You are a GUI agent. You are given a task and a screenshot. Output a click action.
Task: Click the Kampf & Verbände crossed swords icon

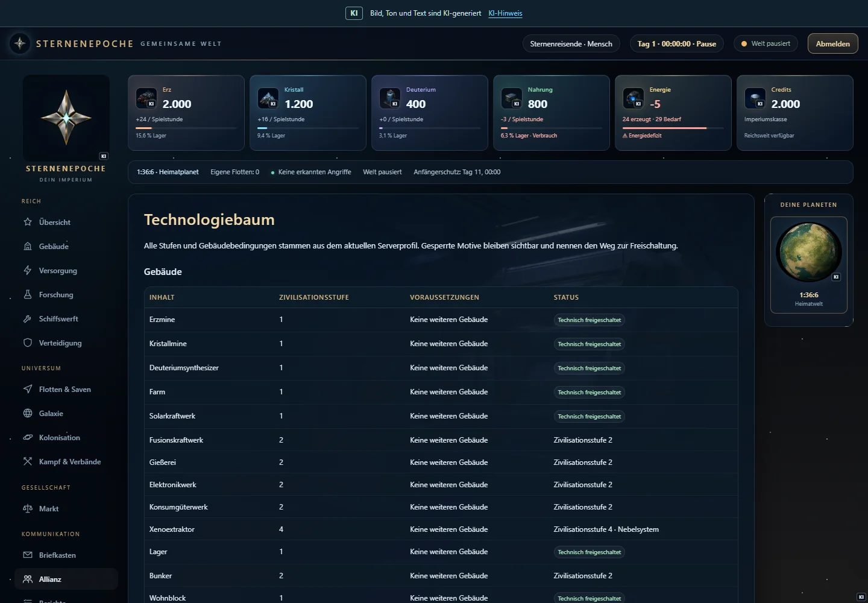[x=28, y=461]
